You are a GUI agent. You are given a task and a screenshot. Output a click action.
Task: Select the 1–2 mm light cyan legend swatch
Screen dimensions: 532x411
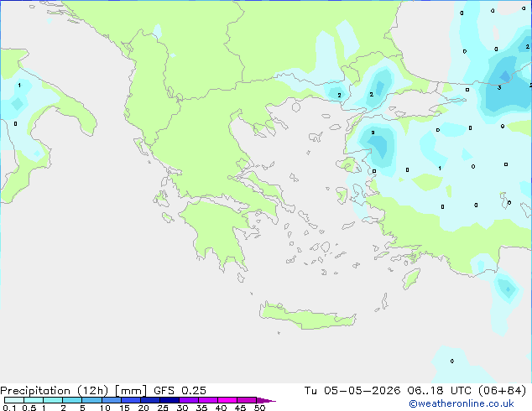click(53, 400)
